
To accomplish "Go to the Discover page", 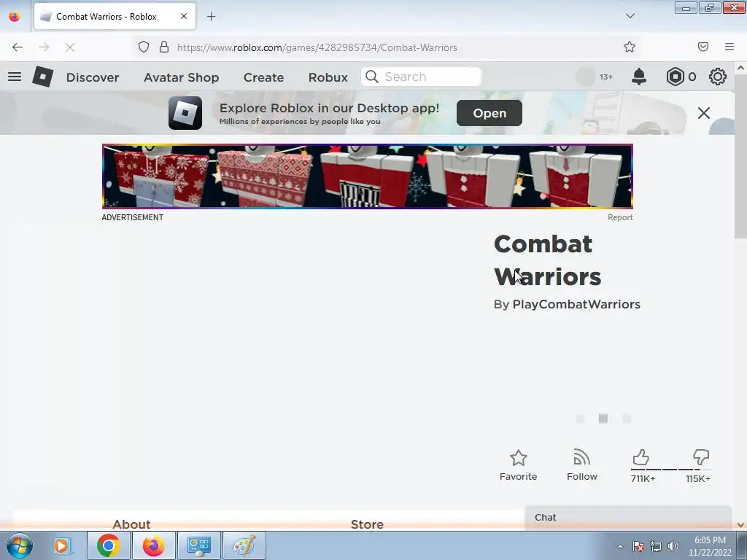I will [x=93, y=77].
